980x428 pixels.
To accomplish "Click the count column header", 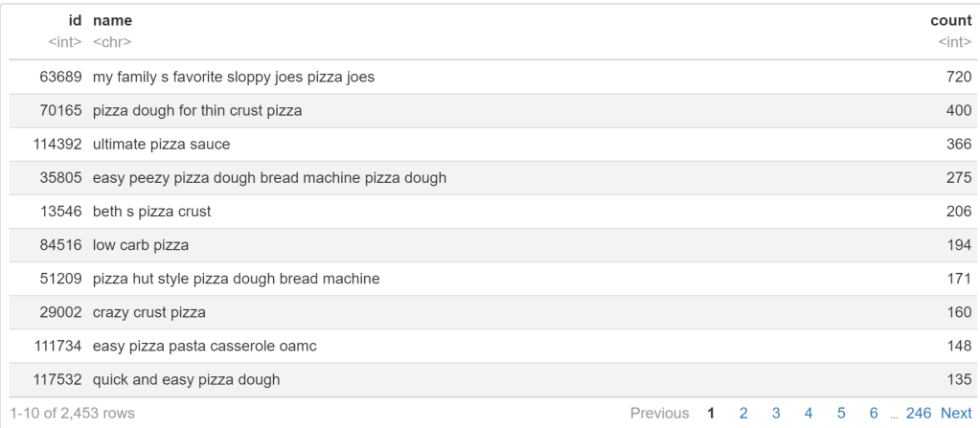I will pos(956,20).
